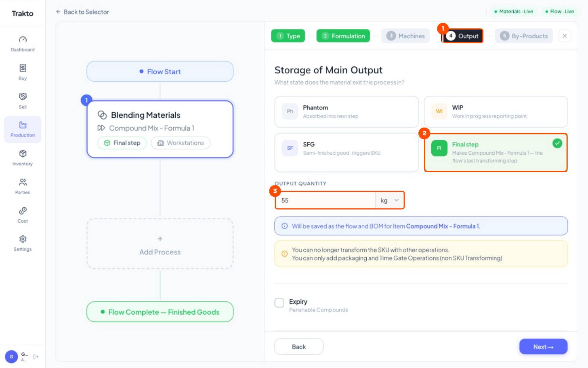Open the Parties people icon

click(23, 182)
